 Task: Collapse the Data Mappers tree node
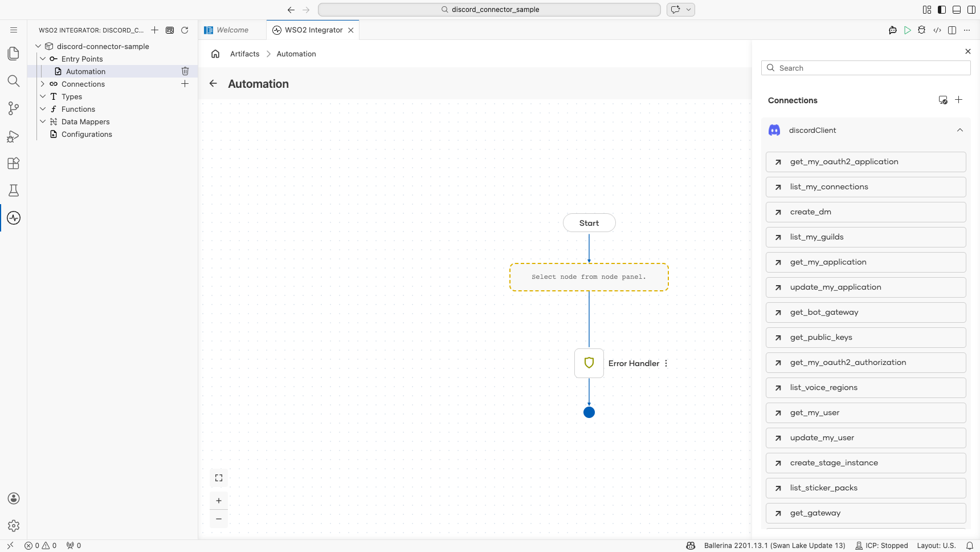pyautogui.click(x=43, y=121)
